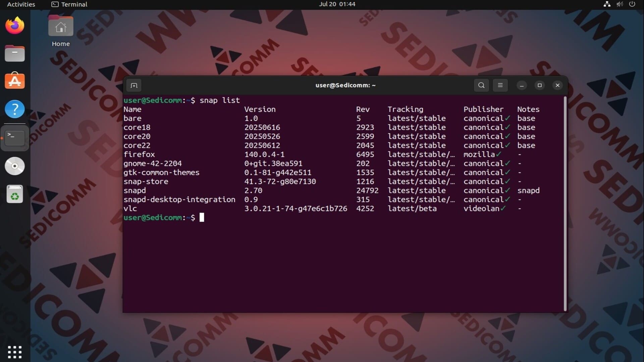The height and width of the screenshot is (362, 644).
Task: Click revision '6495' of firefox
Action: point(365,155)
